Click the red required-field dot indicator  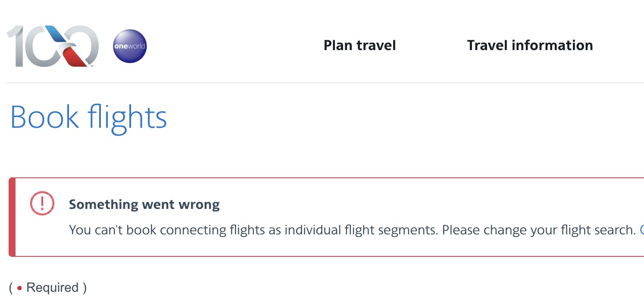[19, 288]
